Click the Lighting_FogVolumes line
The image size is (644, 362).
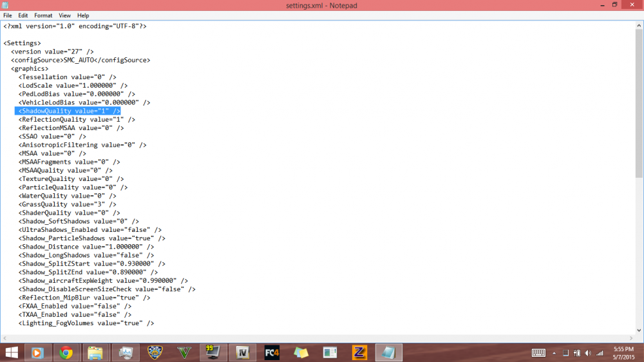[x=86, y=323]
